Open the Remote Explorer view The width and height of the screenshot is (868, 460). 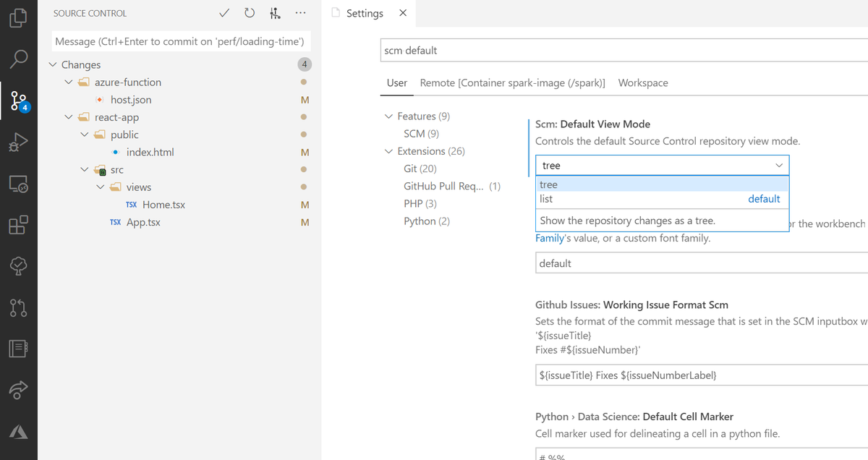[x=19, y=184]
